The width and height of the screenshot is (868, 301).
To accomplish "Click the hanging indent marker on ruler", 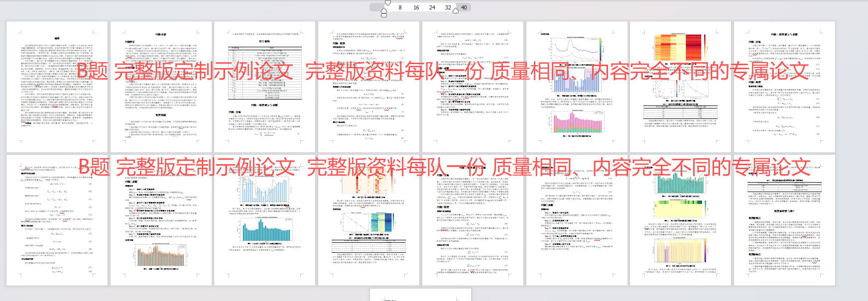I will pos(383,9).
